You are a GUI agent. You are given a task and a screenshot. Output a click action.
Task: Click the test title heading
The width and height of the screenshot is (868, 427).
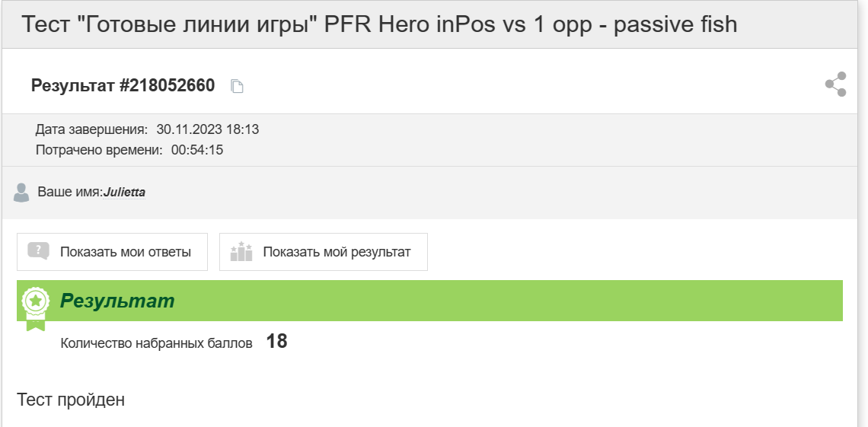[x=379, y=24]
